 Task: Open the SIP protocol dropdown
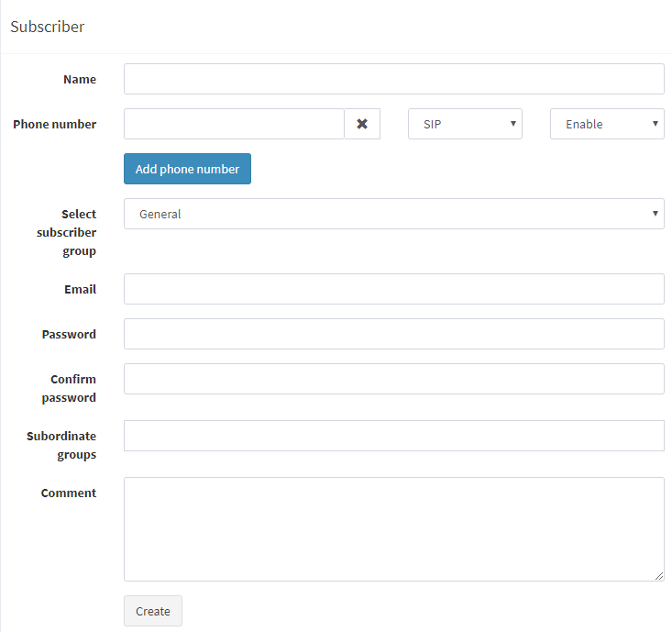pyautogui.click(x=465, y=124)
